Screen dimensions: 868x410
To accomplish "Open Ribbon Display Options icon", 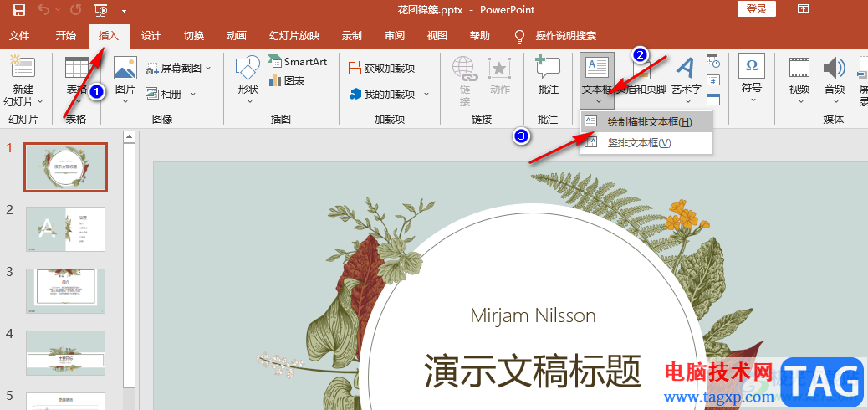I will [803, 9].
